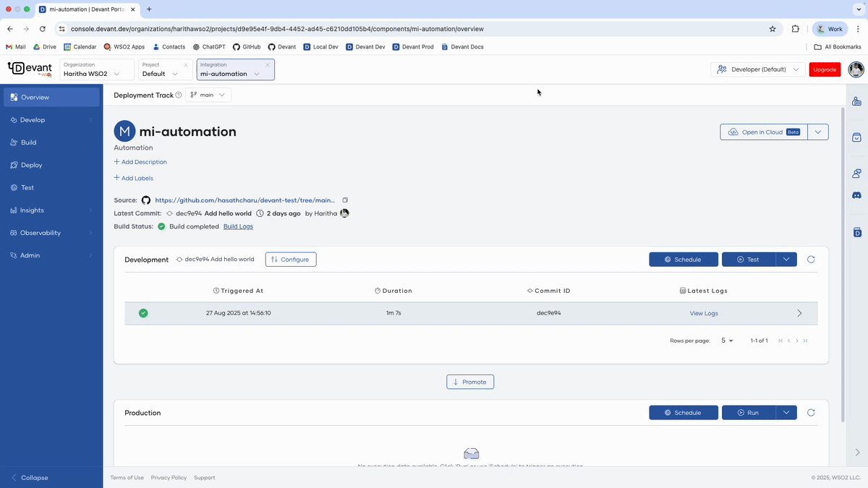Screen dimensions: 868x488
Task: Click Add Labels link
Action: click(134, 178)
